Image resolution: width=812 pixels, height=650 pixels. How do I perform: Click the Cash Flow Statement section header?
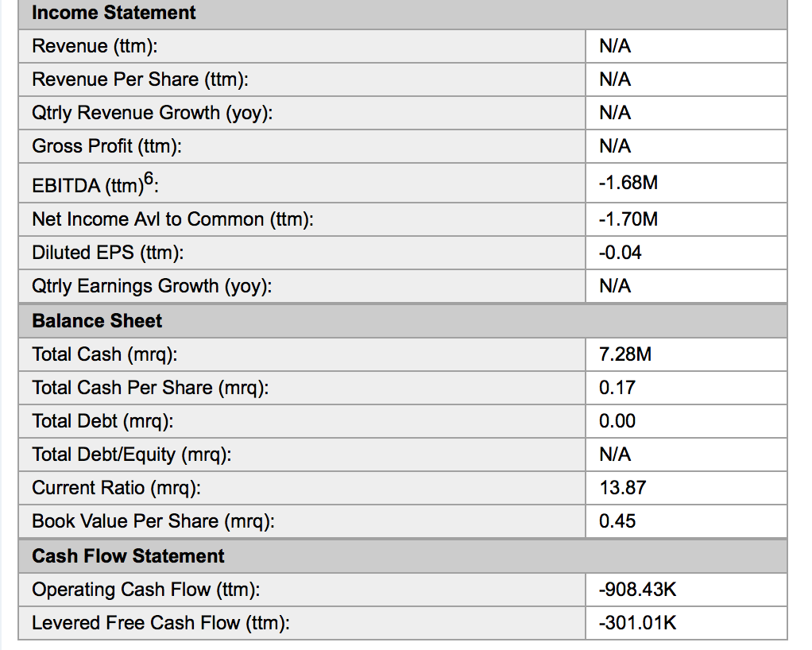point(128,556)
